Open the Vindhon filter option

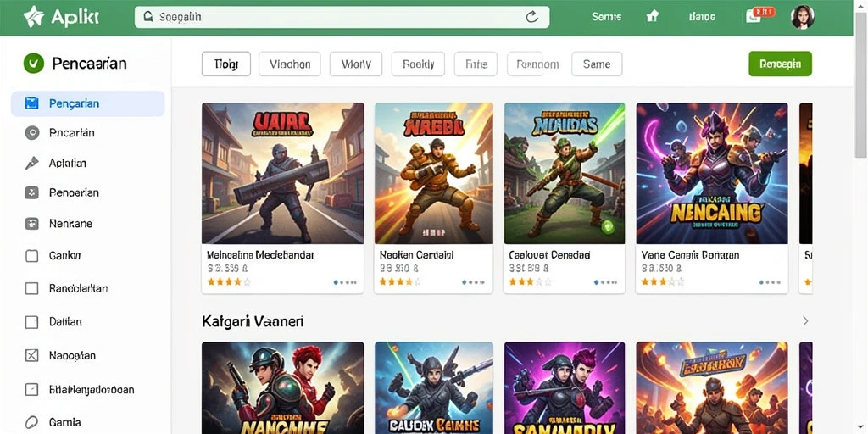(290, 64)
